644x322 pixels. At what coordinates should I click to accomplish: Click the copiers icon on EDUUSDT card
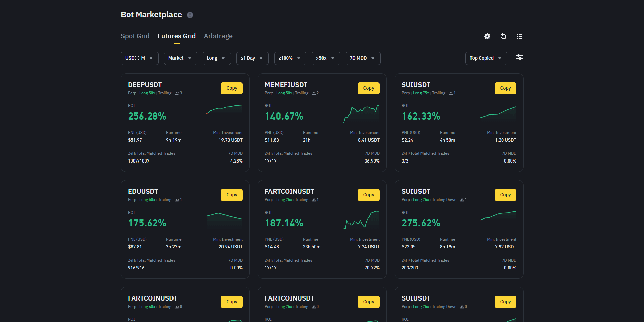pyautogui.click(x=178, y=200)
